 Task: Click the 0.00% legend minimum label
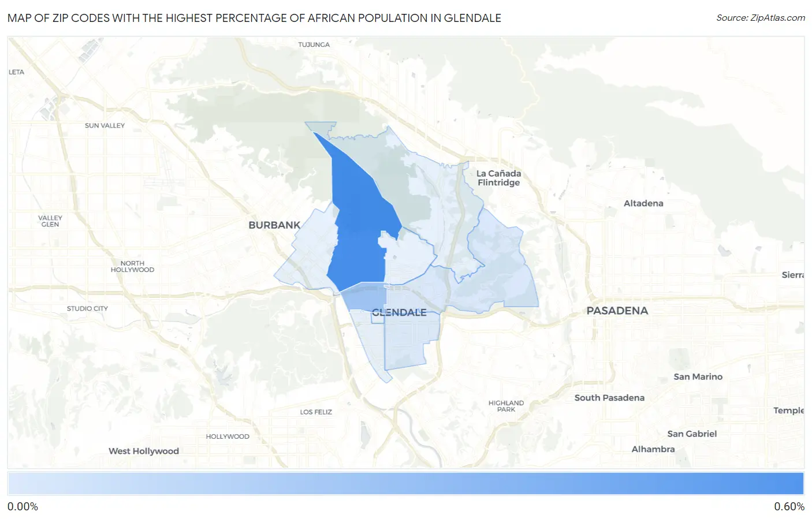(23, 506)
